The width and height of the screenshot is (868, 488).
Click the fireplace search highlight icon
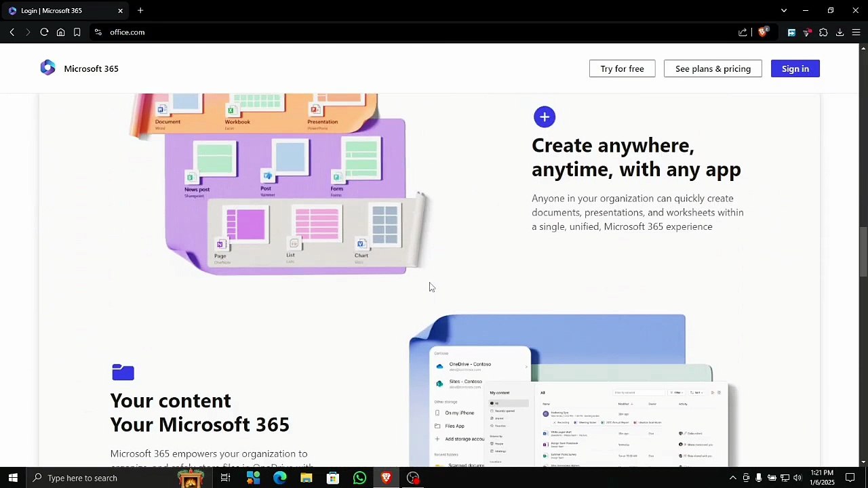coord(191,478)
